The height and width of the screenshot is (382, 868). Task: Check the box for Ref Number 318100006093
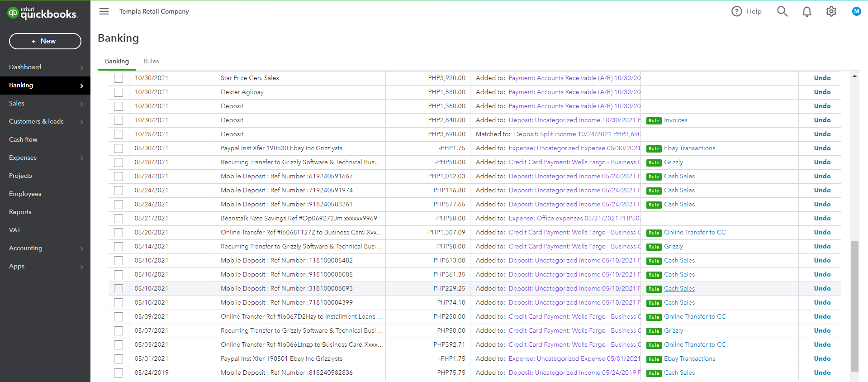click(x=119, y=289)
